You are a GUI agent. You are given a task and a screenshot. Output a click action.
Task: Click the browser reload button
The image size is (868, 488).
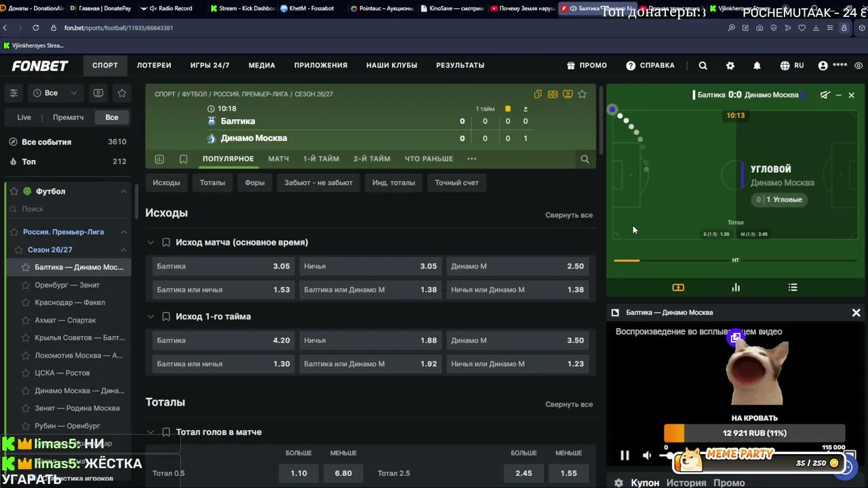tap(35, 28)
